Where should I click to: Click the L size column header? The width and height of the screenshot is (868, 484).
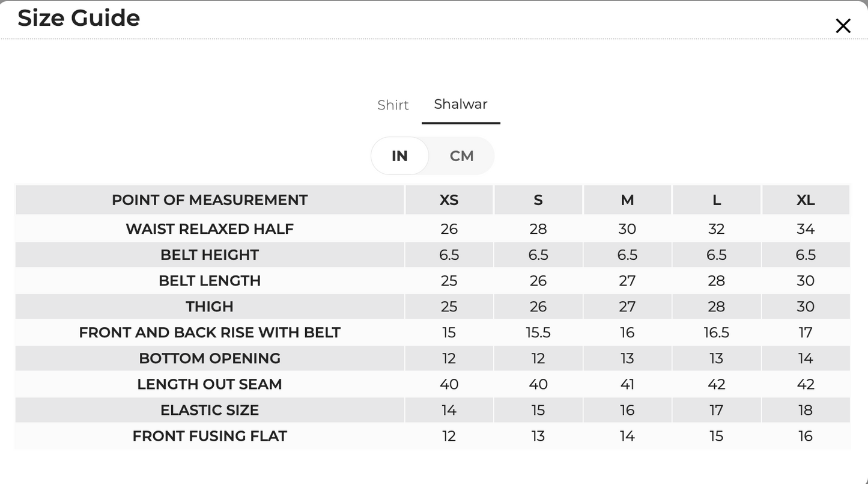[716, 200]
